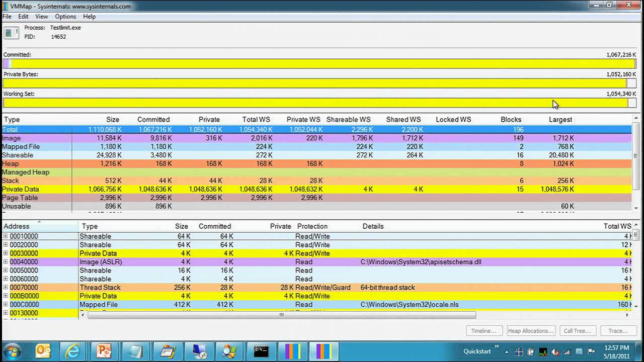Show hidden system tray icons

507,352
